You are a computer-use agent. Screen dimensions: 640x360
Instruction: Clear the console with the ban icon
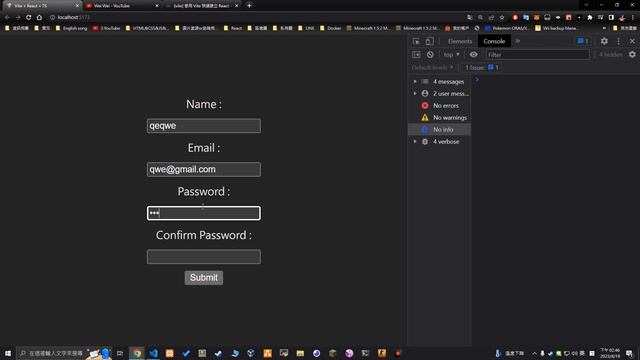tap(430, 54)
